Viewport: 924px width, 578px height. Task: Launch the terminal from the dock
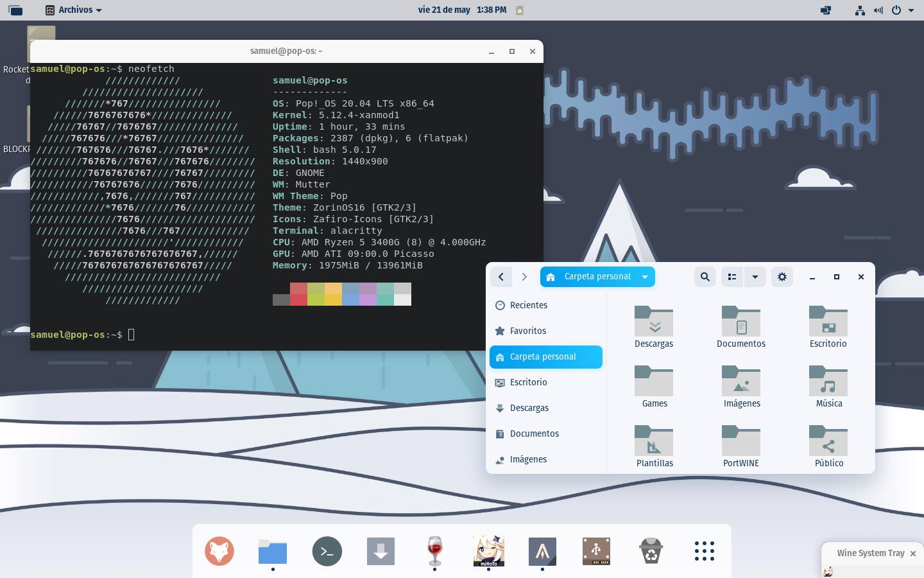[327, 551]
